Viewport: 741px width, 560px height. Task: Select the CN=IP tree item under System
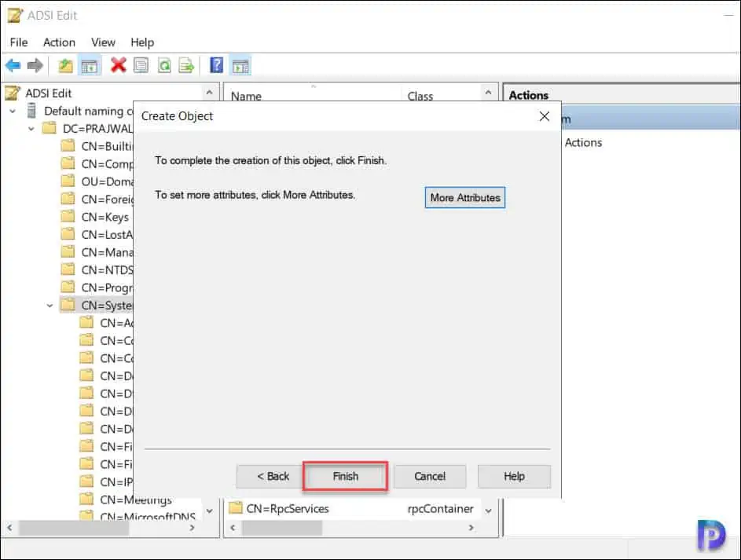coord(116,482)
